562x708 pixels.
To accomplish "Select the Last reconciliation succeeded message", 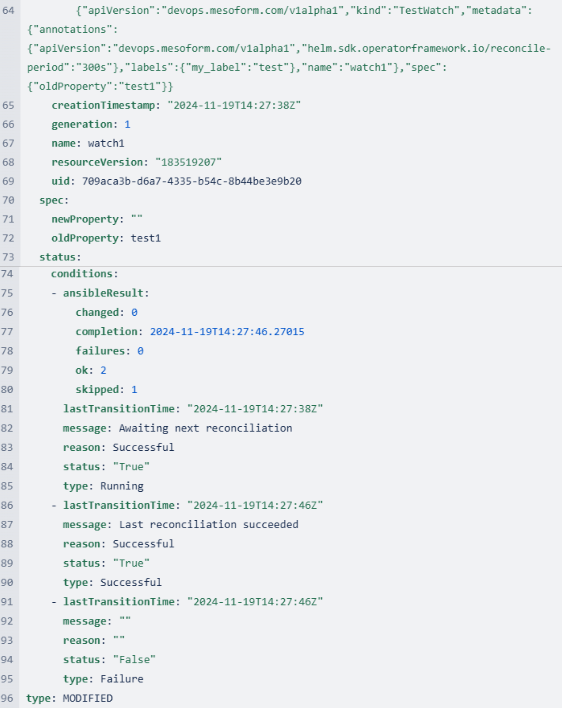I will [209, 524].
